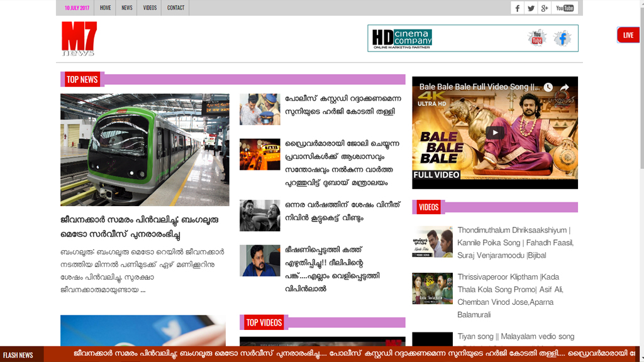Open the Bangalore metro service headline
Image resolution: width=644 pixels, height=362 pixels.
coord(139,228)
